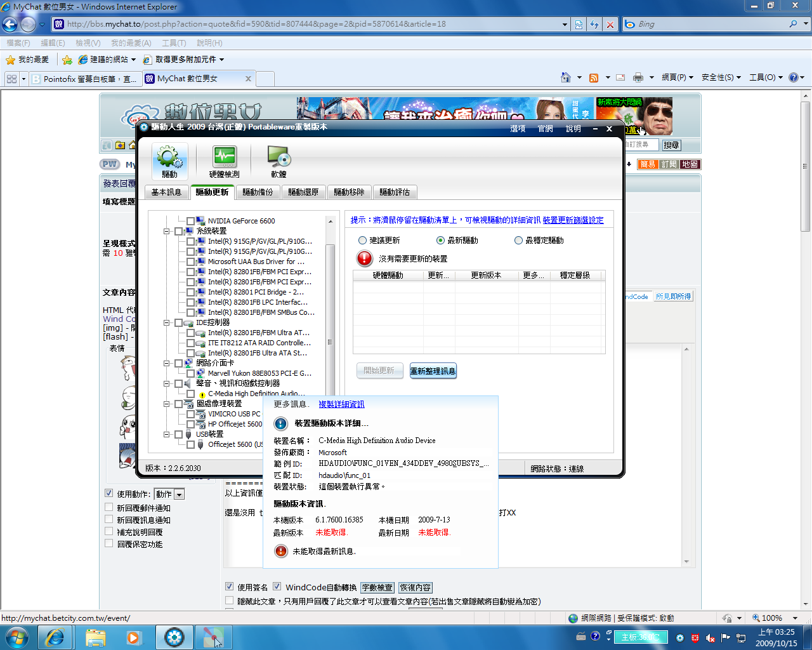Image resolution: width=812 pixels, height=650 pixels.
Task: Click the Add to Favorites Bar star icon
Action: 67,60
